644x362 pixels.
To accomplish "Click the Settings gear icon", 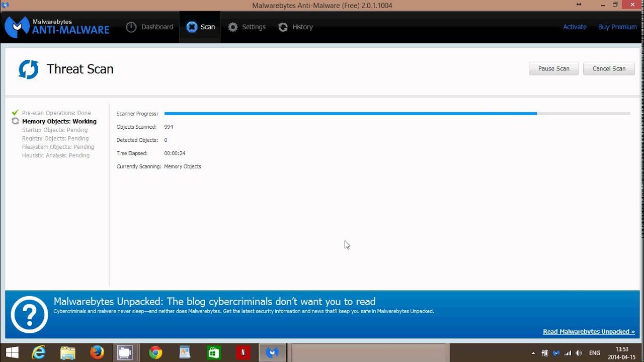I will click(x=233, y=27).
